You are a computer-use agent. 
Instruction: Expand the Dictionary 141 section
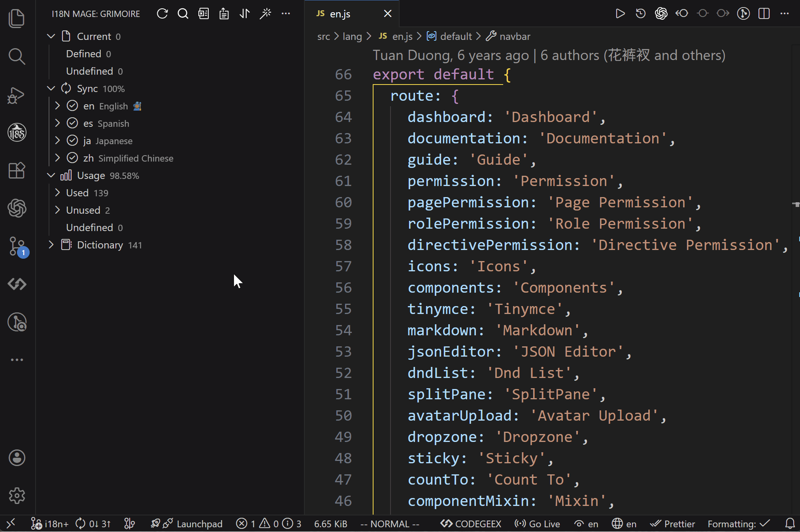51,244
